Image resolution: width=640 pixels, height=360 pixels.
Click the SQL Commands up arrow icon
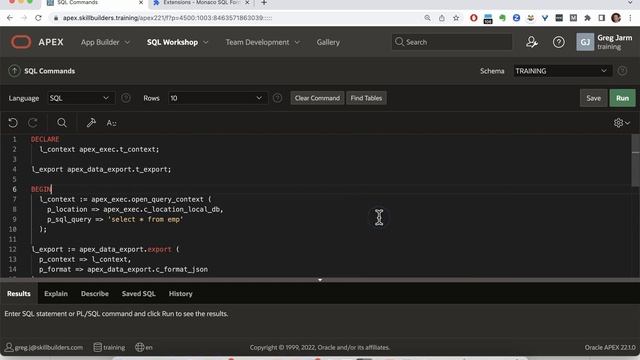[x=14, y=71]
